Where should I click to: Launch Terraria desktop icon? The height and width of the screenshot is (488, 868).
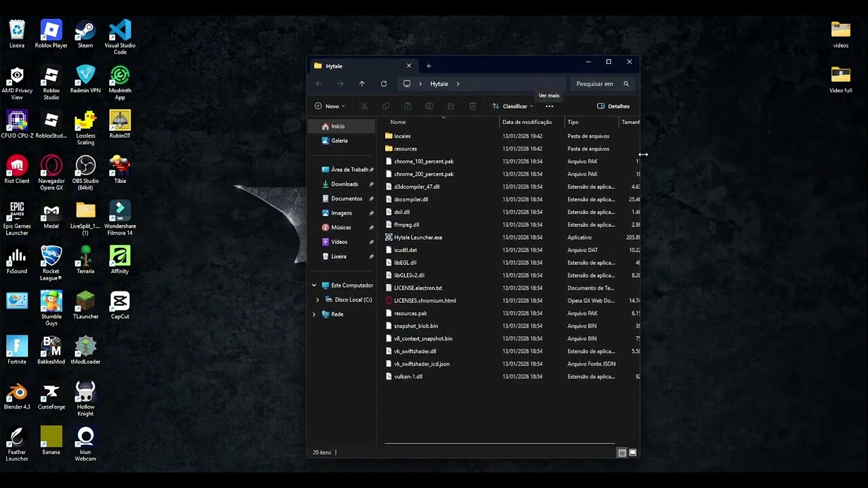[85, 261]
